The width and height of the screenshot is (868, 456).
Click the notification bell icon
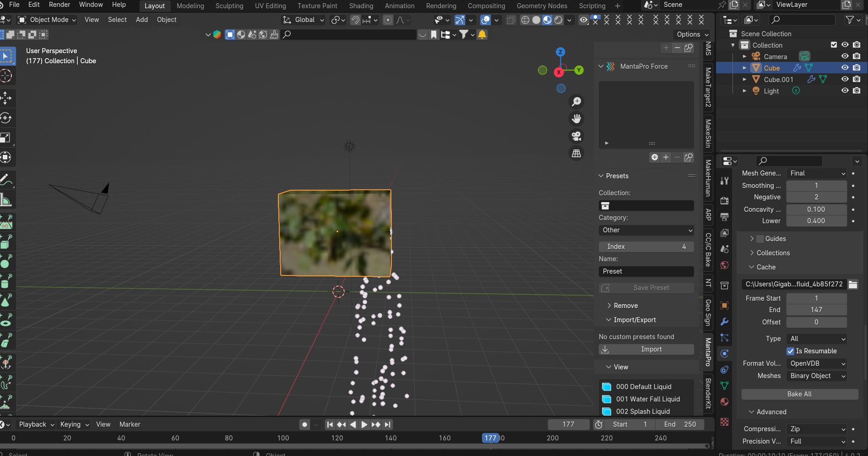tap(482, 34)
